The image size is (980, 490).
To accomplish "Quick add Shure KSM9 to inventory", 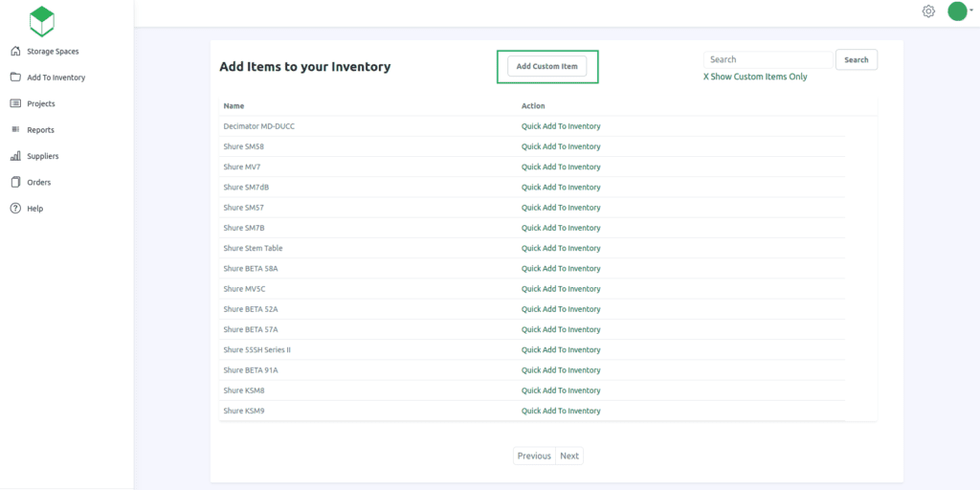I will [x=561, y=411].
